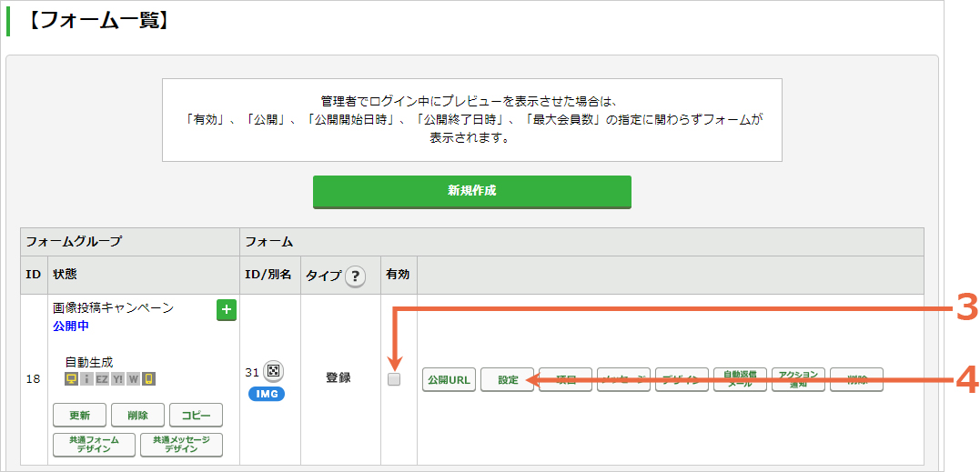980x472 pixels.
Task: Click the form ID 31 number
Action: [252, 372]
